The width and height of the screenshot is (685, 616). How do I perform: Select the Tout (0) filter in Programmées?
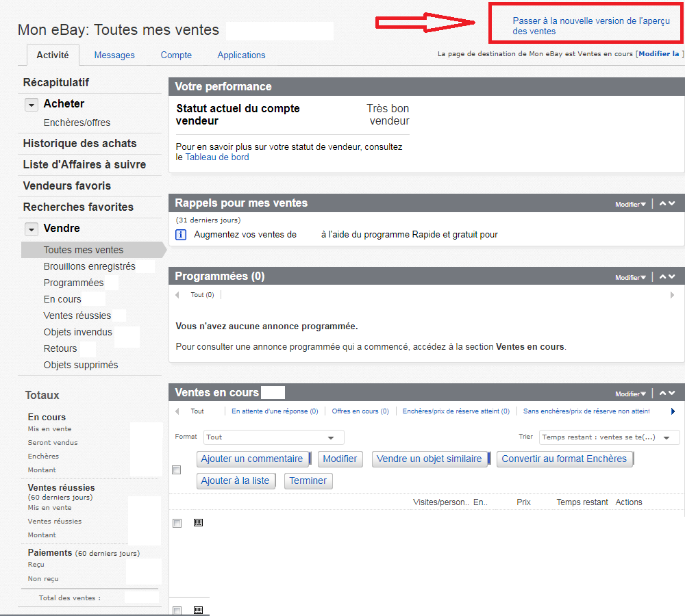pos(201,294)
